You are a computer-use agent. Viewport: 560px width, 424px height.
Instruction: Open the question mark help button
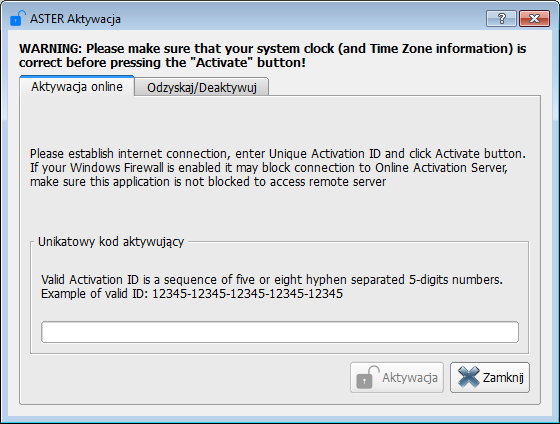point(501,19)
